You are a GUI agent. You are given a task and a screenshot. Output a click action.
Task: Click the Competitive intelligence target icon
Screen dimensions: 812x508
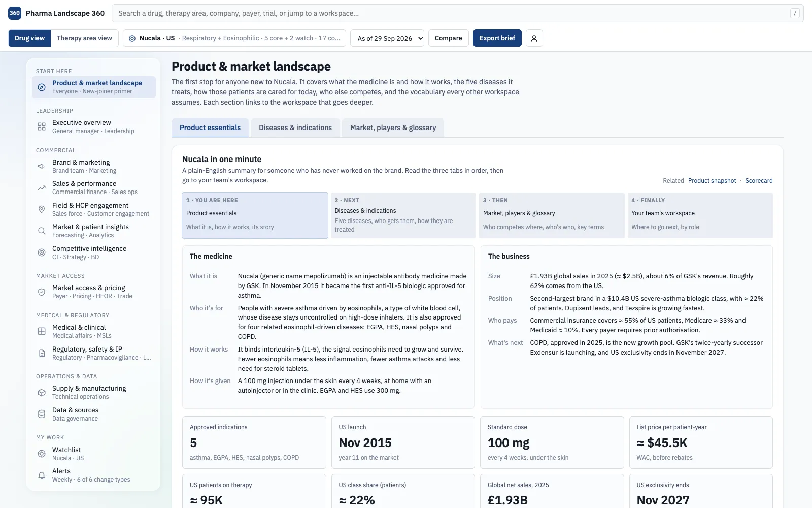pyautogui.click(x=42, y=252)
